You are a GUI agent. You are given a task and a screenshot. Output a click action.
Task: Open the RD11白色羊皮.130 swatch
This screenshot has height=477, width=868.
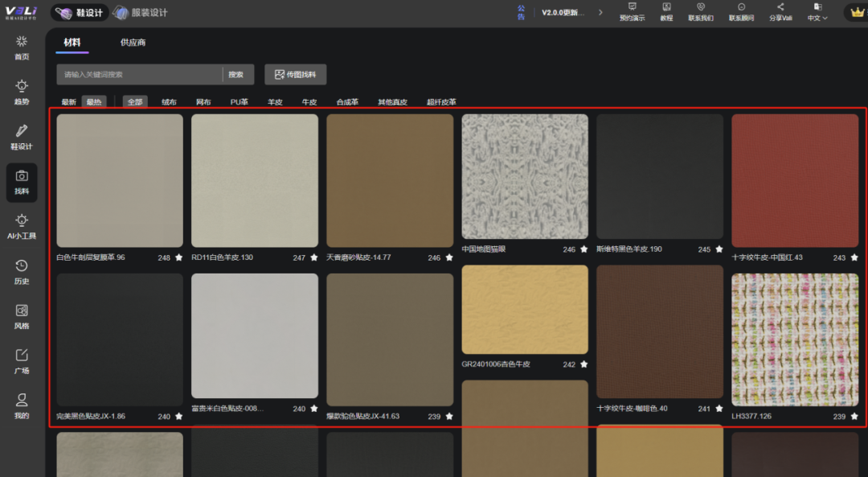[x=255, y=181]
